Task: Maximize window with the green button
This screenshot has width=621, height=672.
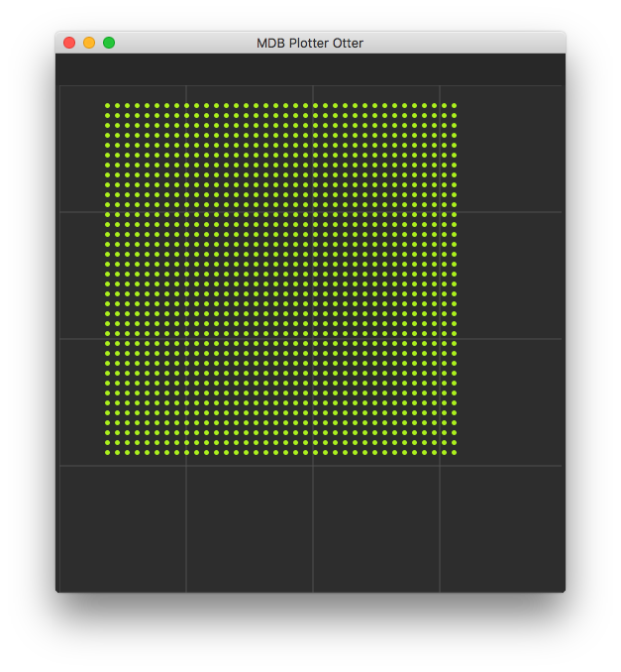Action: click(x=109, y=43)
